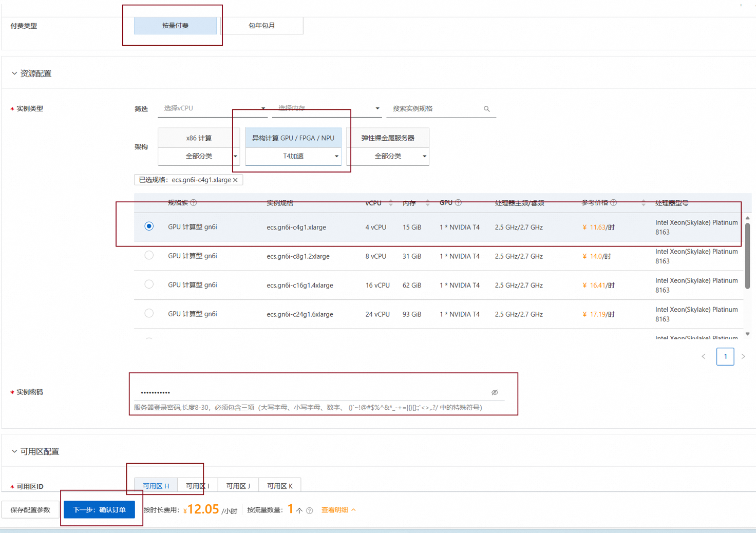Click the ¥ 16.41/时 price cell
Screen dimensions: 756x533
[x=598, y=285]
